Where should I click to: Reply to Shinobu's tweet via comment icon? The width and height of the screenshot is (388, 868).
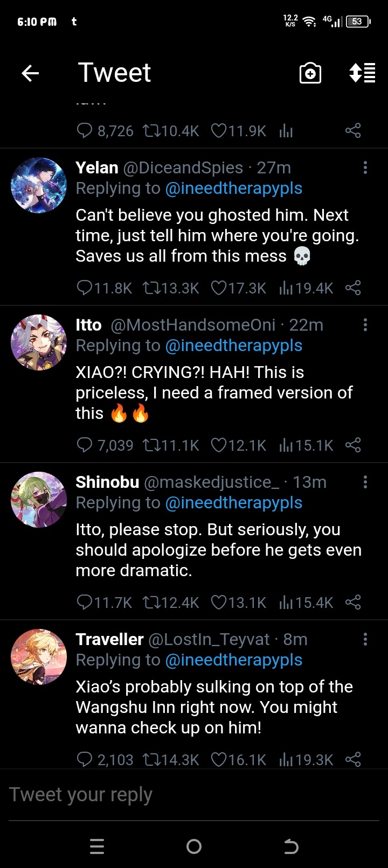(85, 603)
